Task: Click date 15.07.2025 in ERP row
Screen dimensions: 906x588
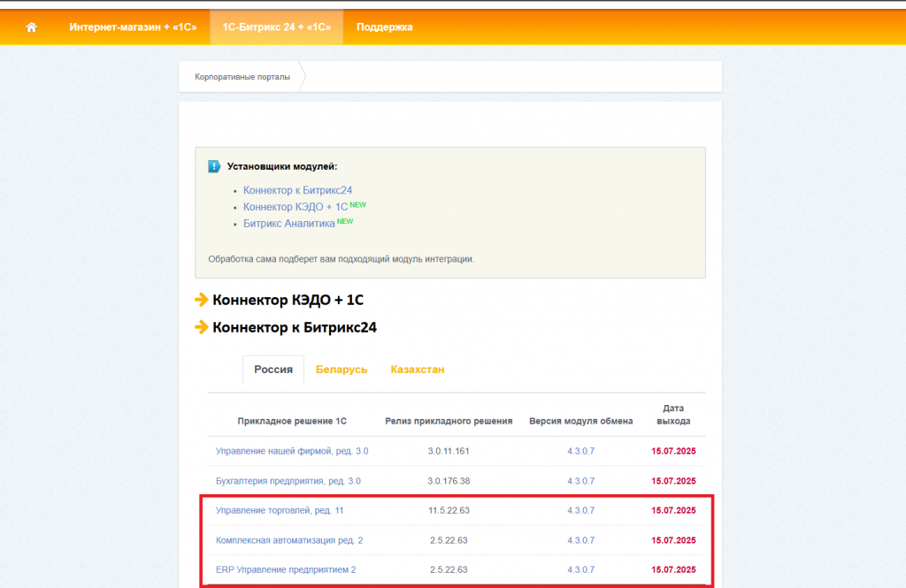Action: click(x=673, y=569)
